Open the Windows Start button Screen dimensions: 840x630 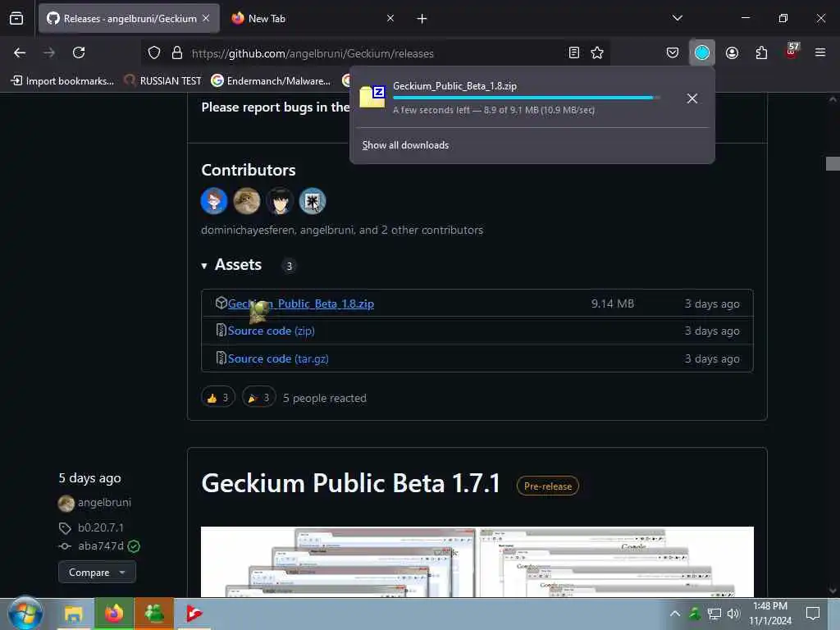tap(25, 614)
